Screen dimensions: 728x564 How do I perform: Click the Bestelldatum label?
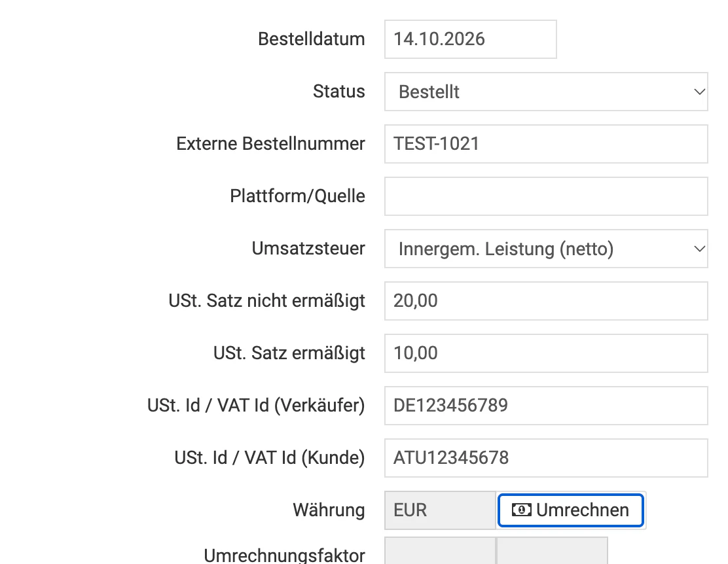click(x=312, y=39)
